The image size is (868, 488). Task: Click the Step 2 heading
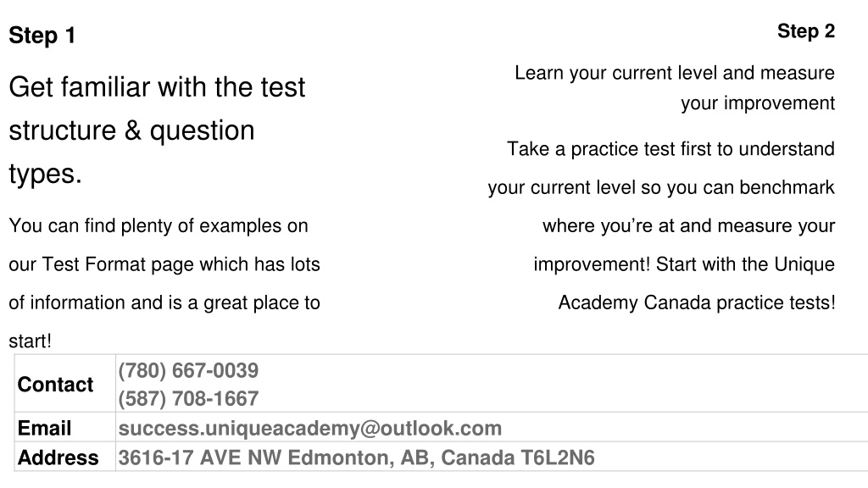[x=806, y=31]
